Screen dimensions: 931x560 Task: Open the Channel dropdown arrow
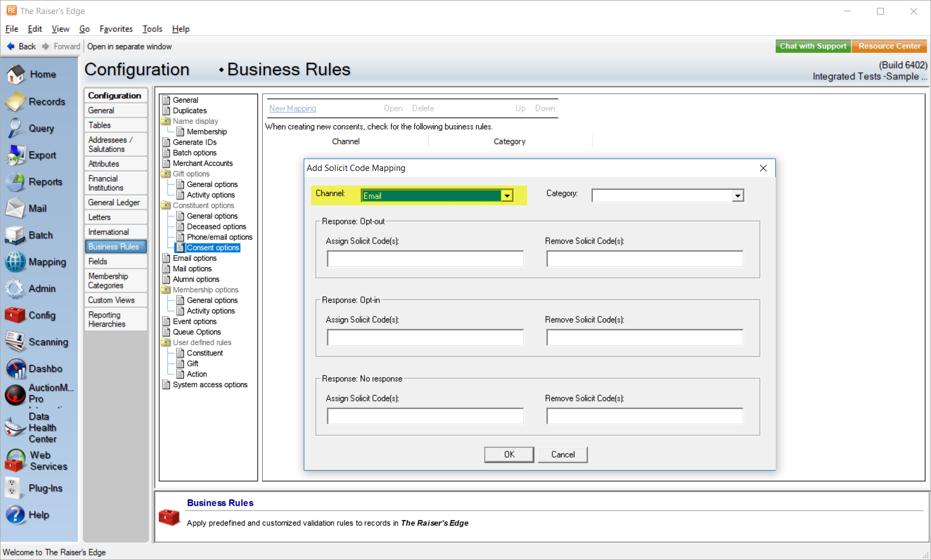click(x=507, y=196)
